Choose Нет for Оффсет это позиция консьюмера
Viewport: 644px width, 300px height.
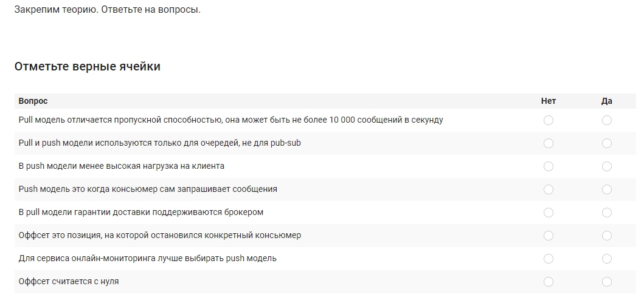pyautogui.click(x=549, y=236)
